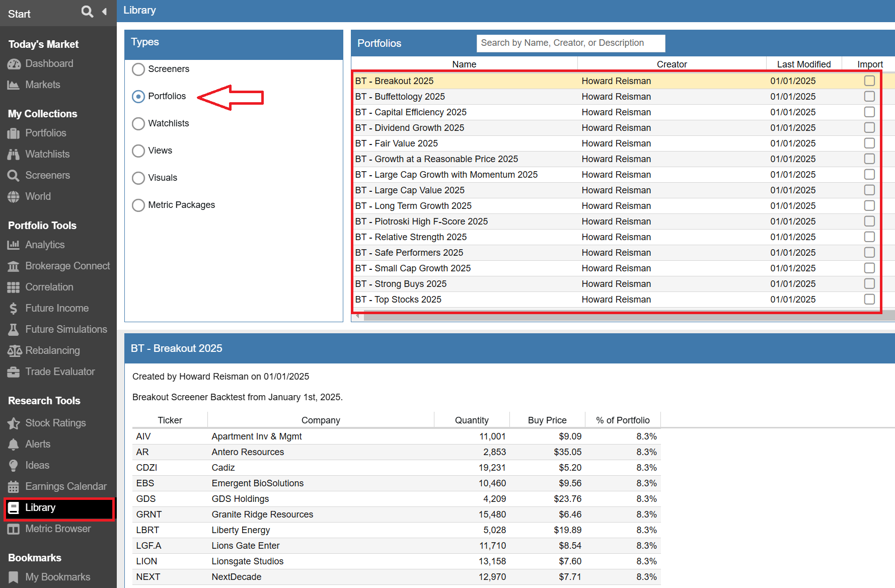Select the Metric Packages radio button
The height and width of the screenshot is (588, 895).
138,205
